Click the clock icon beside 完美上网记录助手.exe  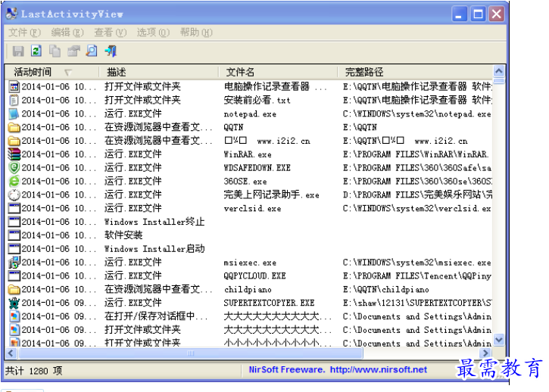[x=14, y=194]
